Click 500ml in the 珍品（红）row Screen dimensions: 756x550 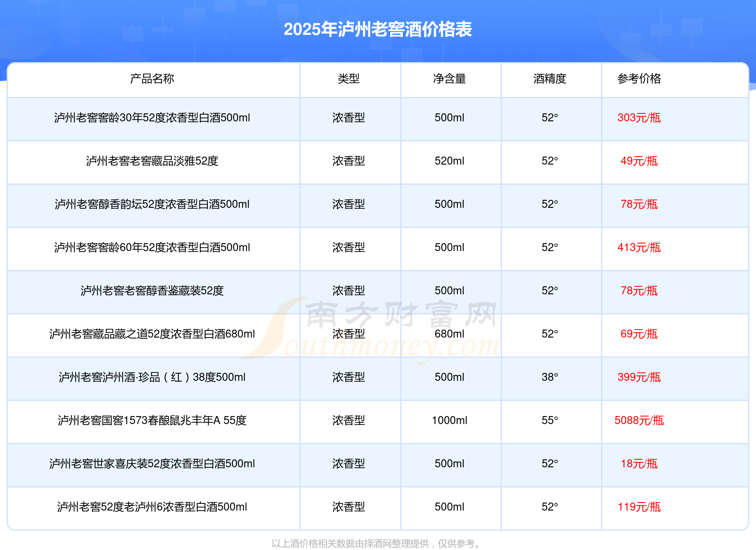(x=449, y=377)
